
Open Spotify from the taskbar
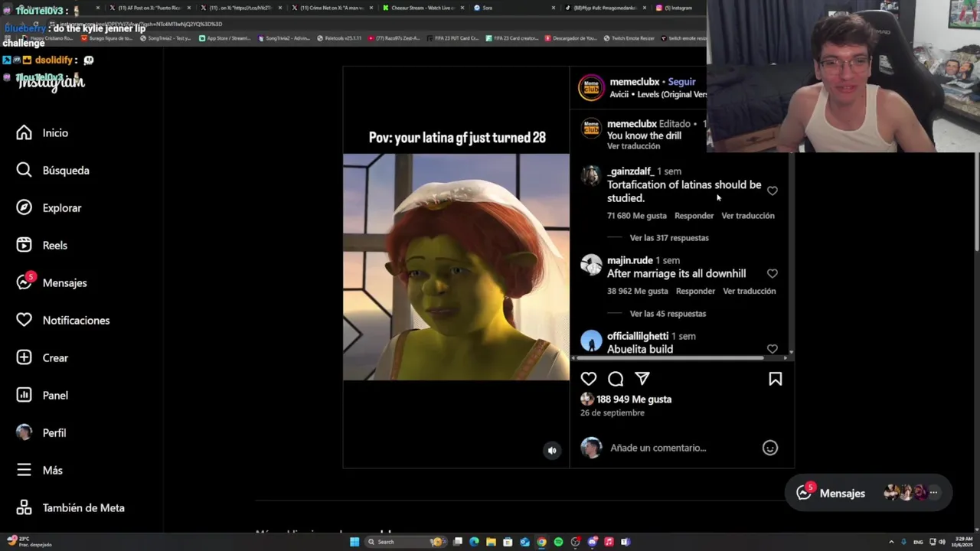coord(558,542)
